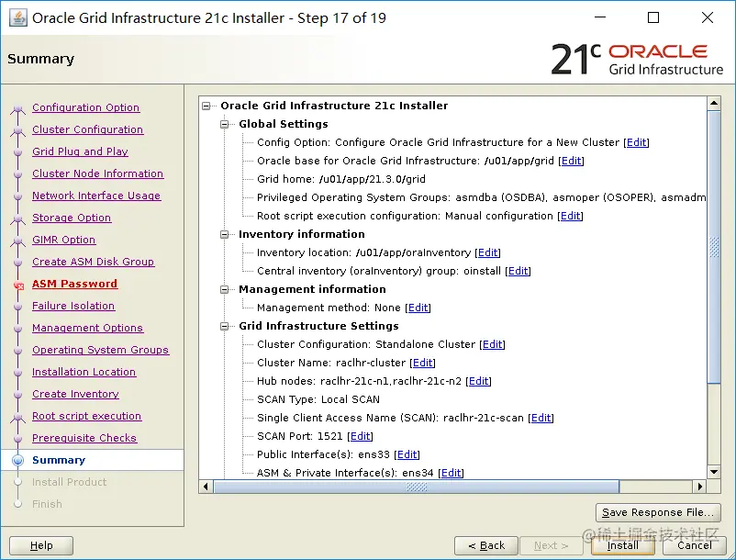Viewport: 736px width, 560px height.
Task: Cancel the Grid Infrastructure installation
Action: [x=694, y=545]
